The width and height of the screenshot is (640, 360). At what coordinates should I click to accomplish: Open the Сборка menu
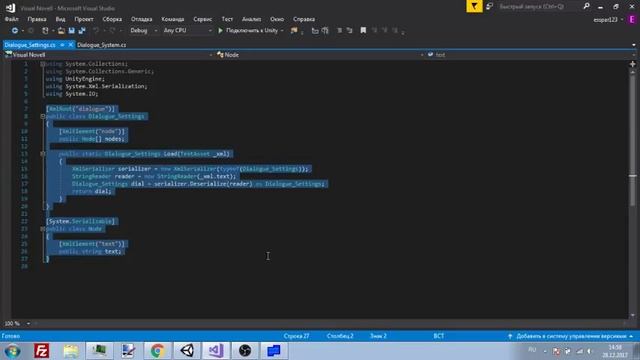pyautogui.click(x=112, y=19)
